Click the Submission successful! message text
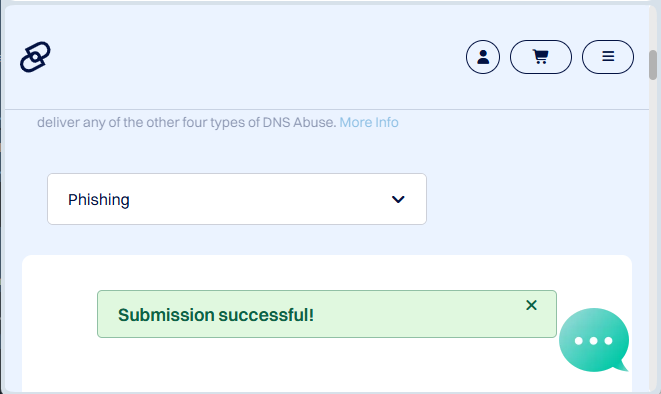Screen dimensions: 661x394 point(216,315)
